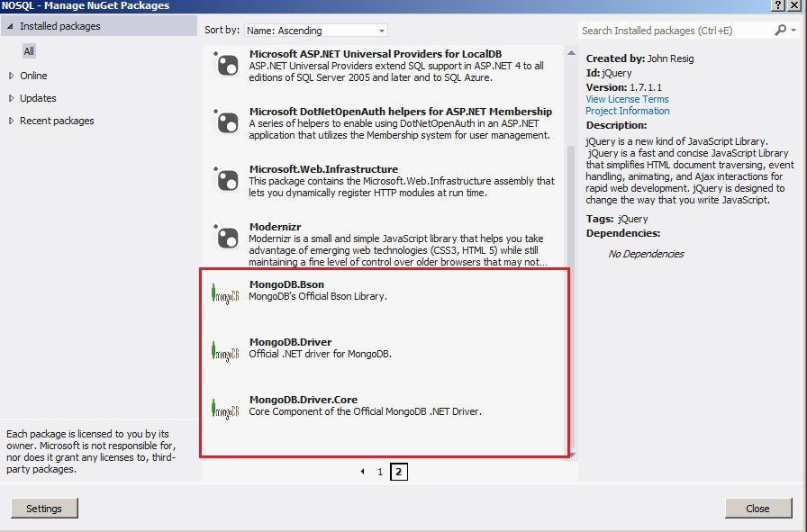The width and height of the screenshot is (807, 532).
Task: Go to page 1 of results
Action: point(380,472)
